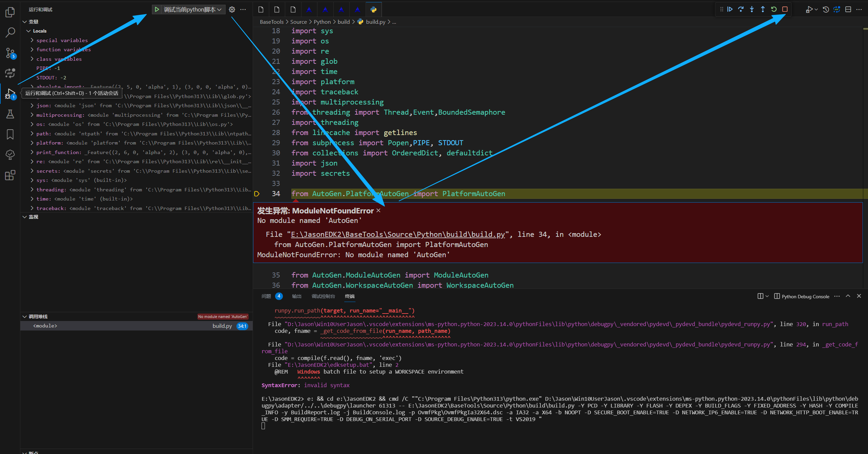
Task: Open the edksetup.bat path link in terminal
Action: [x=329, y=365]
